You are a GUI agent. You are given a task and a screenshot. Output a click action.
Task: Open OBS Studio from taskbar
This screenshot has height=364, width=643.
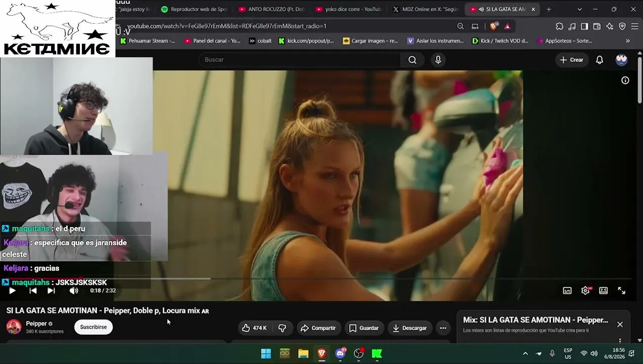coord(358,354)
